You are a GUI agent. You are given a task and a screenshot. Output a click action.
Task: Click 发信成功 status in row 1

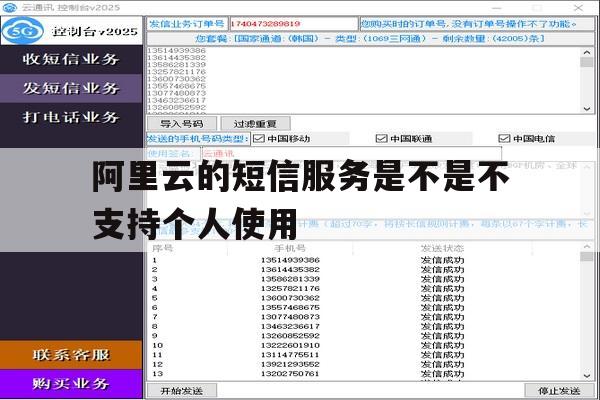tap(442, 260)
